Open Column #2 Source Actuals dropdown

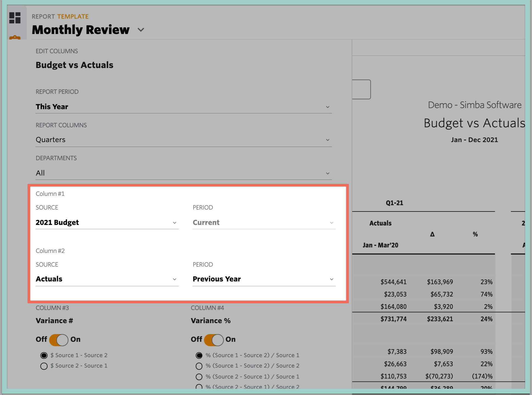[107, 279]
